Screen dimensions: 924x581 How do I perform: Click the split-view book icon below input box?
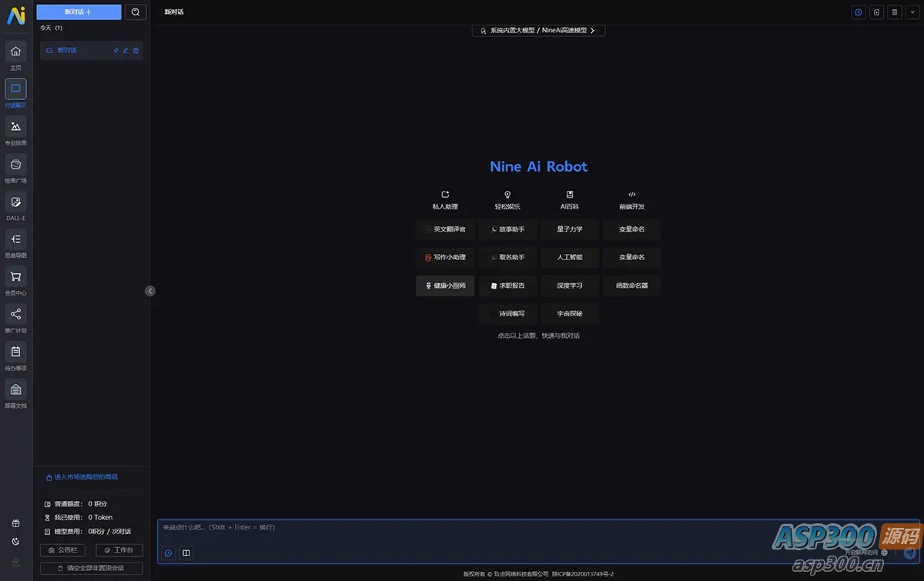click(186, 553)
